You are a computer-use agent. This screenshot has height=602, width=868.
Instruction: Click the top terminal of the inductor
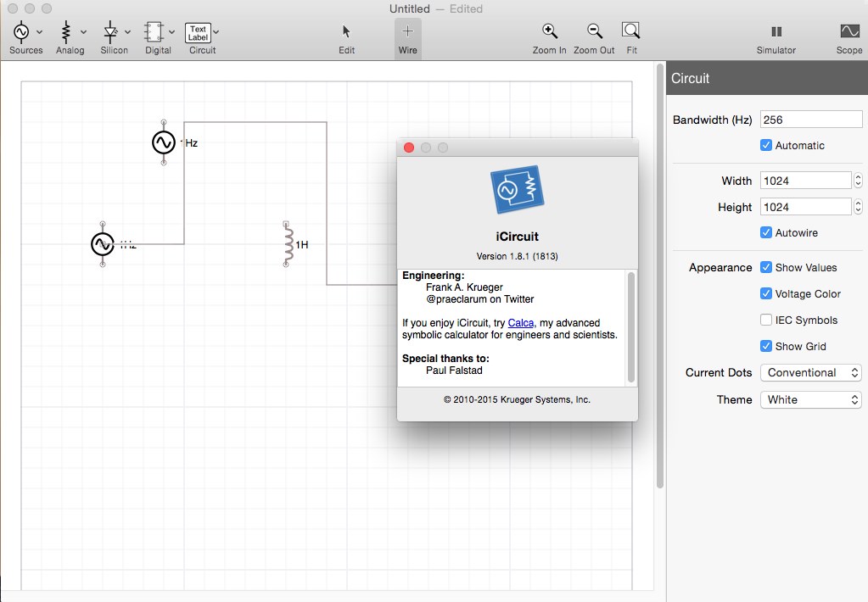[x=286, y=224]
